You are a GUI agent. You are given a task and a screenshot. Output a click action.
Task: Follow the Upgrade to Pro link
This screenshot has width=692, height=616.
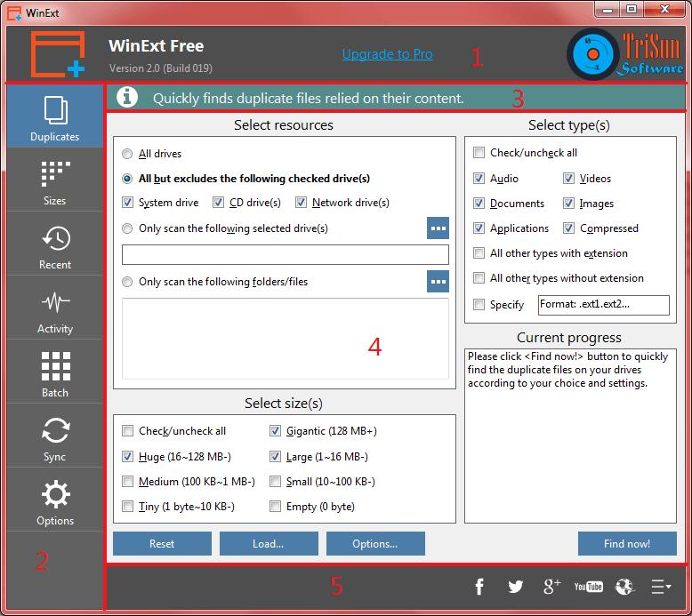[x=388, y=54]
